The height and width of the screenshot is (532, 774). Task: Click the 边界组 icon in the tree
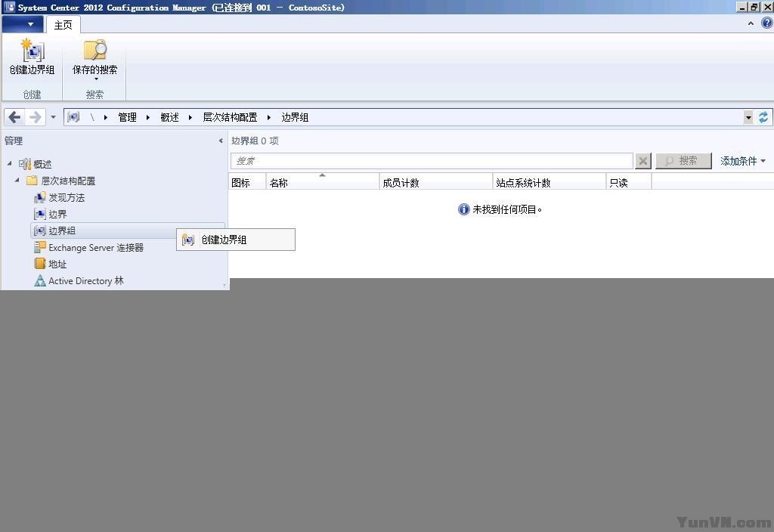click(40, 230)
